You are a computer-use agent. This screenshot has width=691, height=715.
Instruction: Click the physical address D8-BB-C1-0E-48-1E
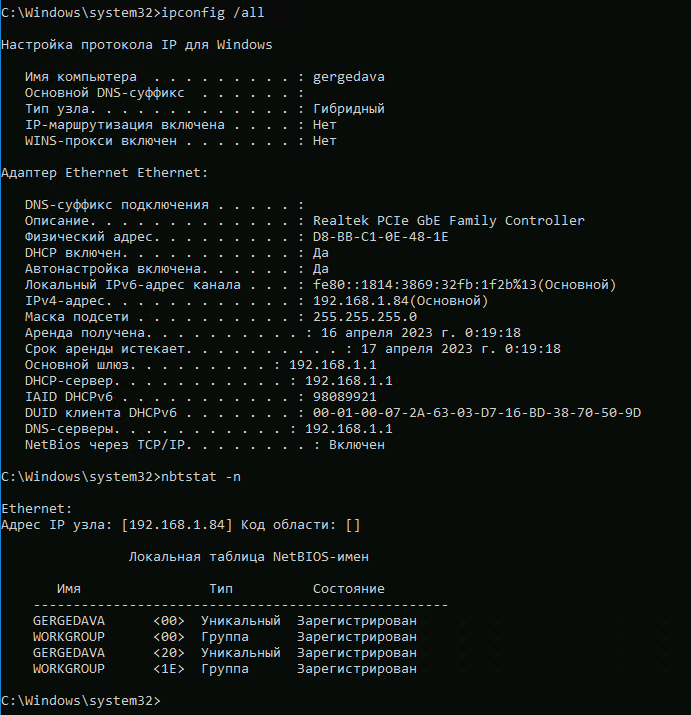380,237
